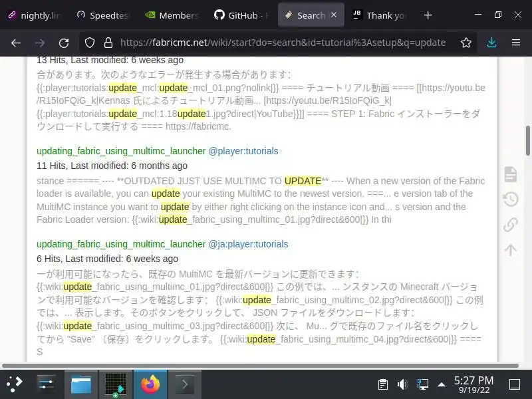
Task: Click the wiki show page icon
Action: pos(511,174)
